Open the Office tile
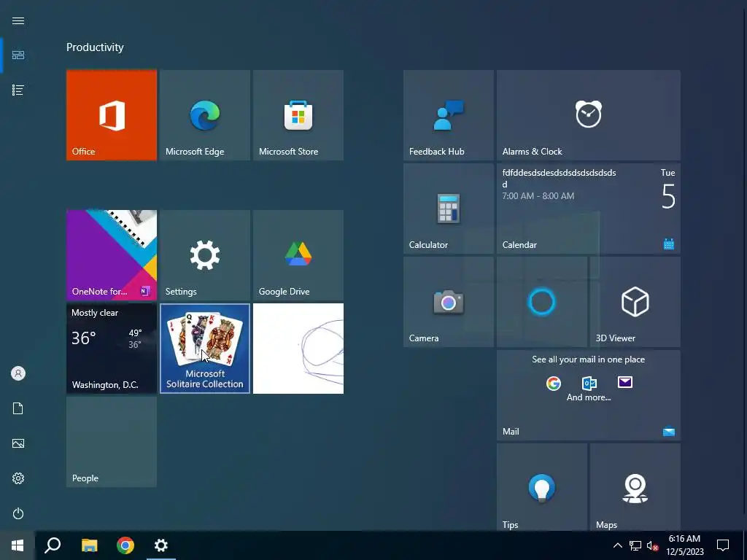 pos(112,115)
